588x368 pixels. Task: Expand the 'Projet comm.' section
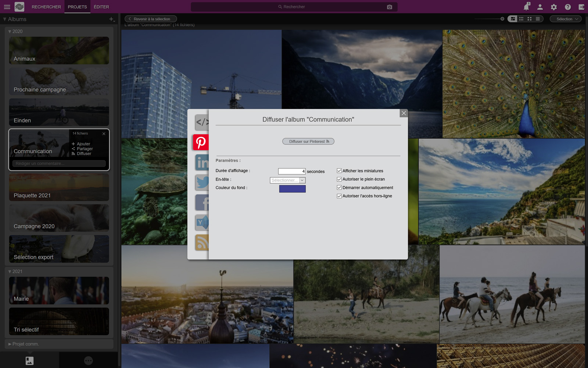[x=25, y=344]
